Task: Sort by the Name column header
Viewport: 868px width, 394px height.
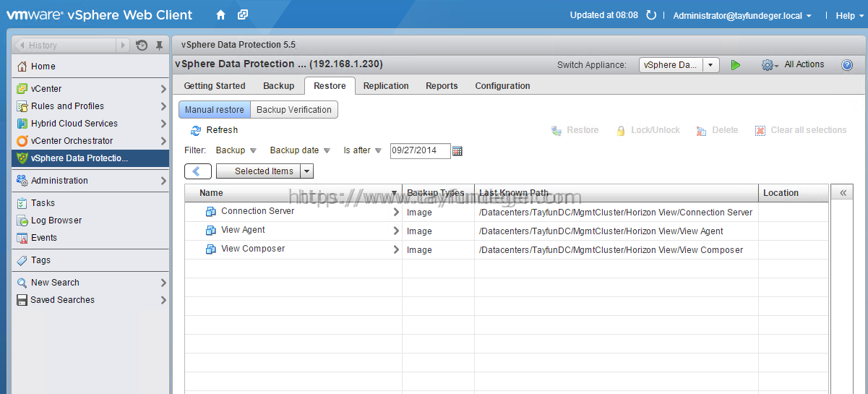Action: click(x=293, y=193)
